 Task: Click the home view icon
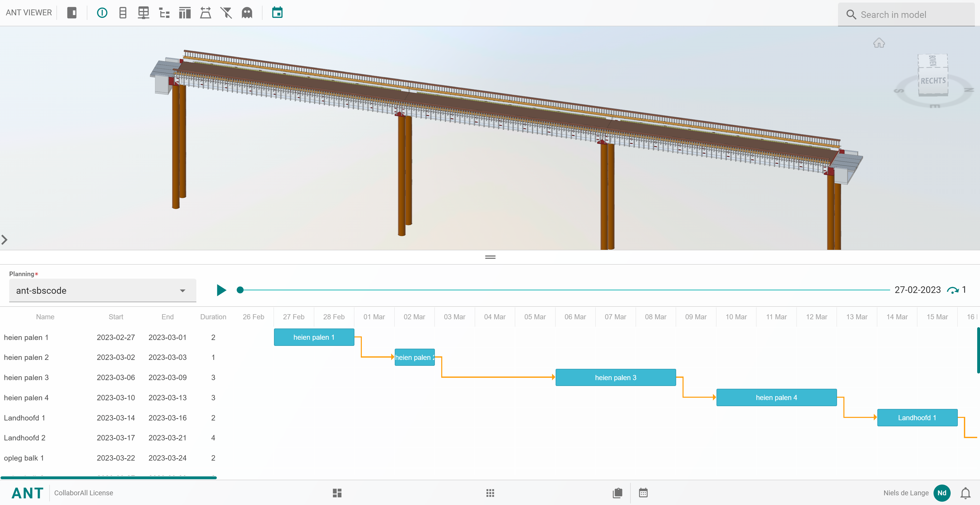pyautogui.click(x=879, y=43)
